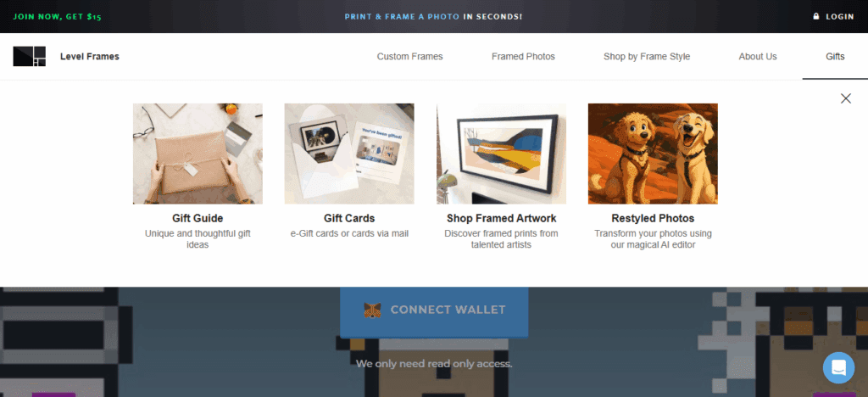The height and width of the screenshot is (397, 868).
Task: Collapse the Gifts menu tab
Action: [x=835, y=57]
